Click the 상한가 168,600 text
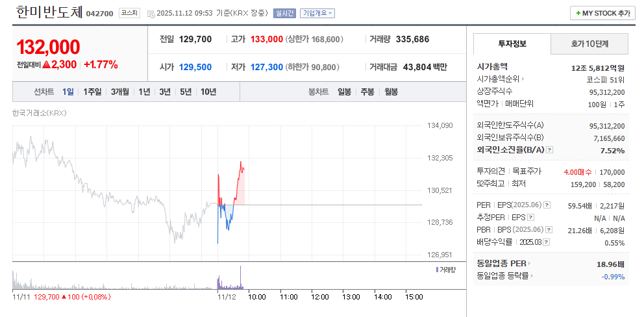The image size is (644, 317). pyautogui.click(x=314, y=40)
